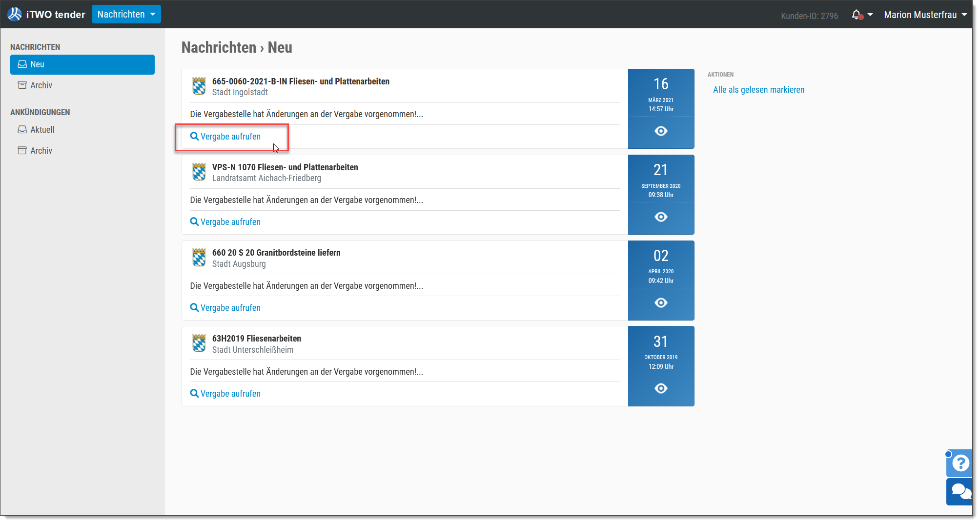Open the Marion Musterfrau user menu
The width and height of the screenshot is (980, 523).
click(925, 15)
